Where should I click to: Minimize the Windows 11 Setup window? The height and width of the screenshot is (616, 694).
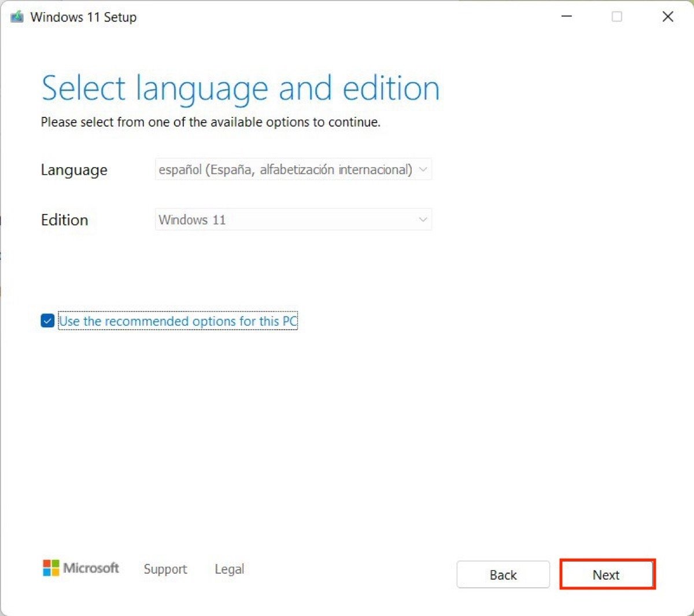pos(567,17)
